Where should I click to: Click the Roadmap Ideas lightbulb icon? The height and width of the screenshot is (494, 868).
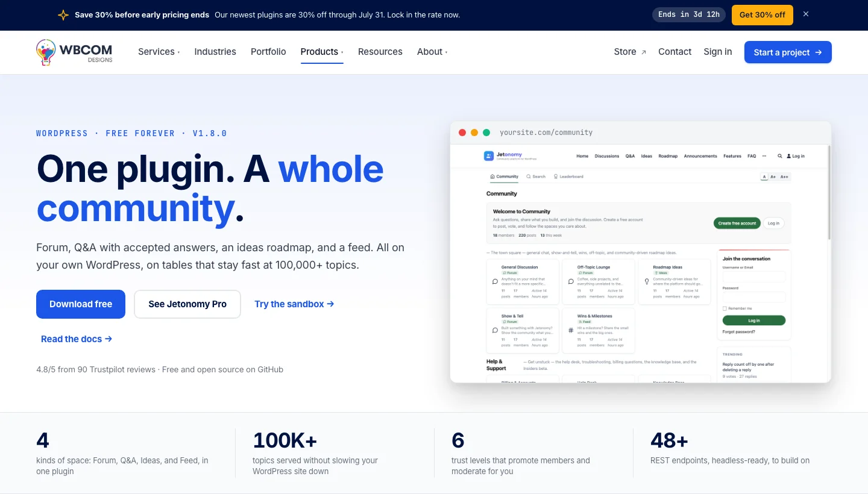[x=647, y=281]
